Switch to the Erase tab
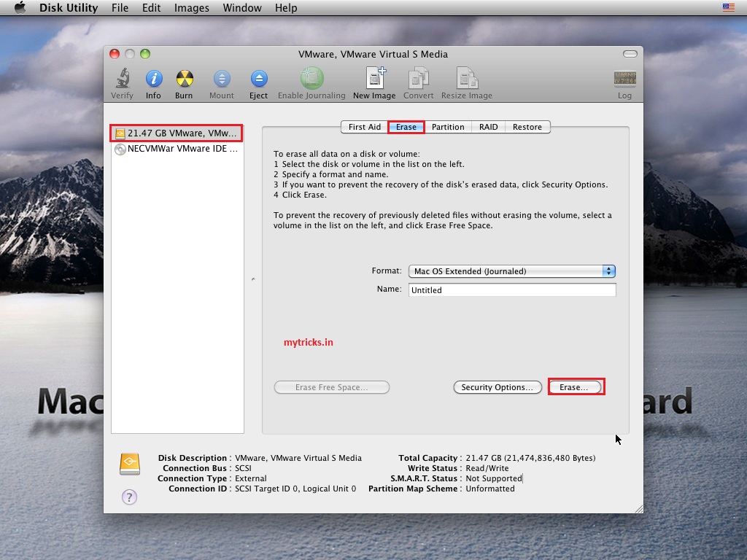Image resolution: width=747 pixels, height=560 pixels. [x=406, y=127]
